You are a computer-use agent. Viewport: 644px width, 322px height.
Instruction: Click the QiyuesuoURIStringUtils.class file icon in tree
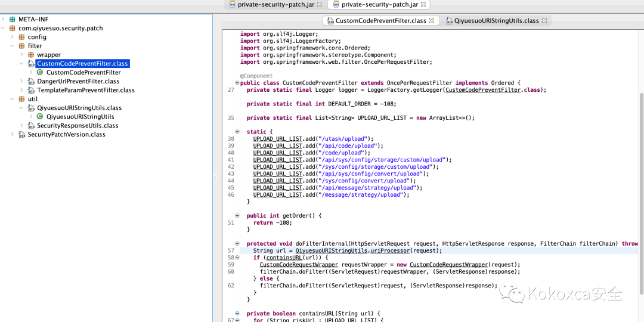point(31,108)
